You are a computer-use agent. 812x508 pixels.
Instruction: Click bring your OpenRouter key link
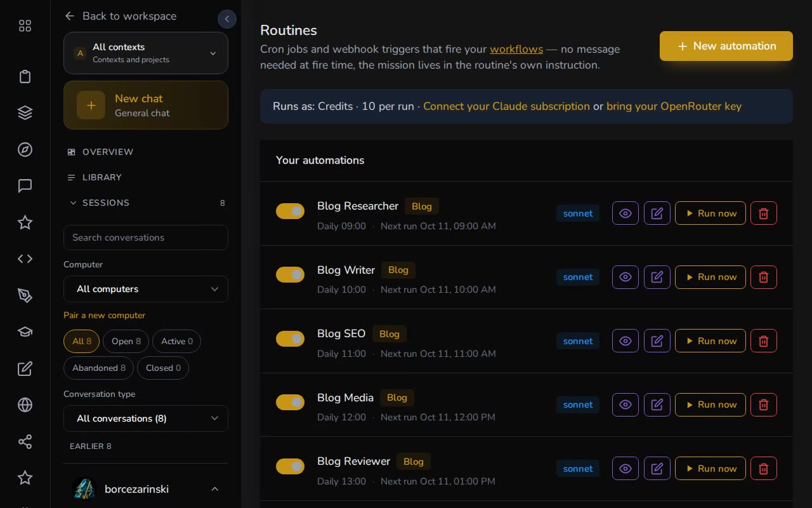click(x=674, y=106)
